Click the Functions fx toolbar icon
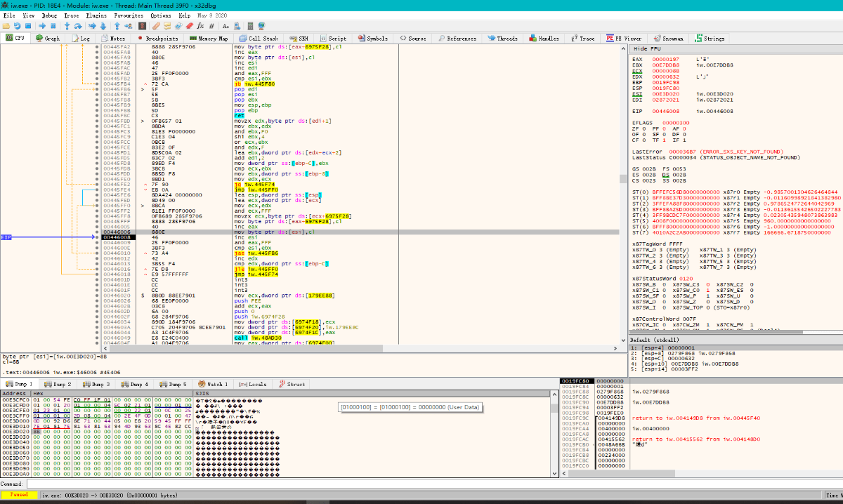 point(200,26)
